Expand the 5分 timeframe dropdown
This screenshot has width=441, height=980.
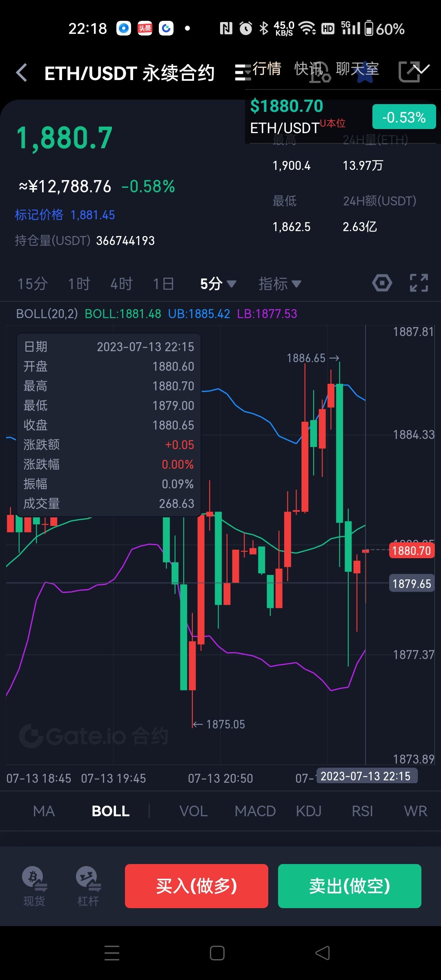tap(218, 283)
